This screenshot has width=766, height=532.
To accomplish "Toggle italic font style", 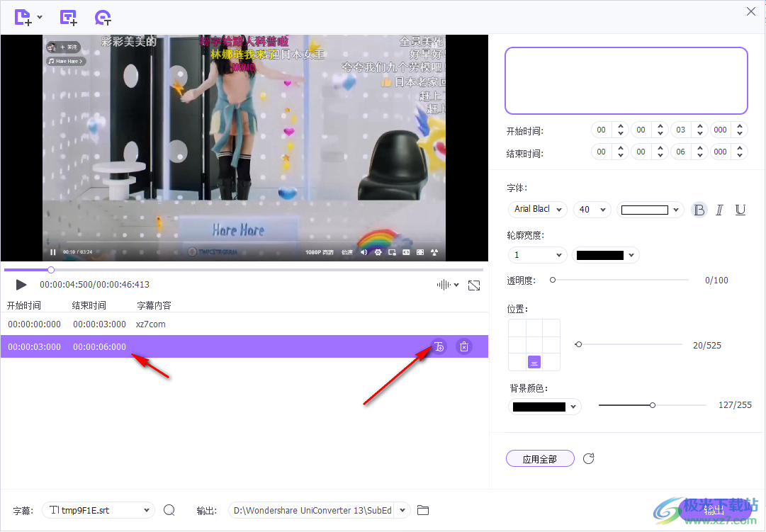I will pyautogui.click(x=720, y=210).
